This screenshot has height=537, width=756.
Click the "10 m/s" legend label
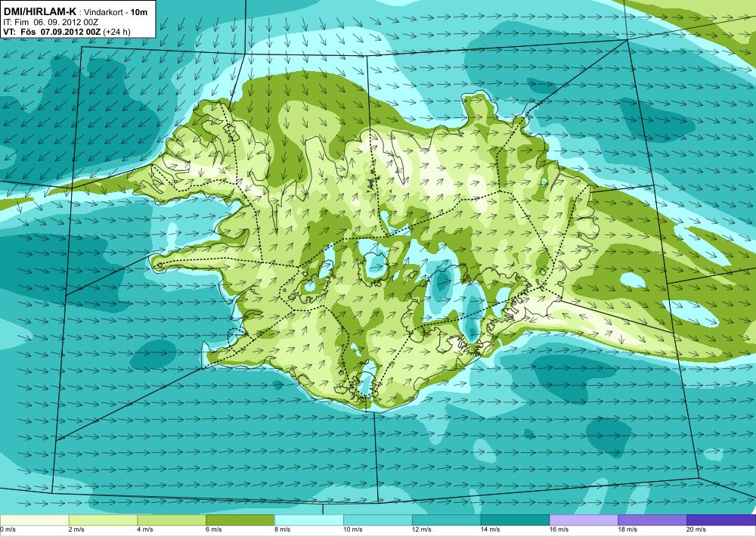(x=355, y=529)
